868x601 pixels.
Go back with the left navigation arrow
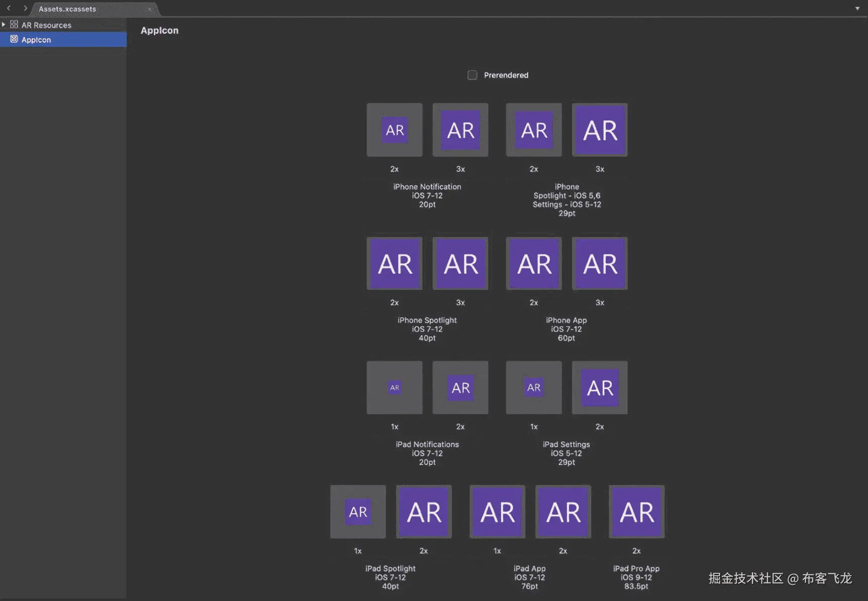coord(9,8)
